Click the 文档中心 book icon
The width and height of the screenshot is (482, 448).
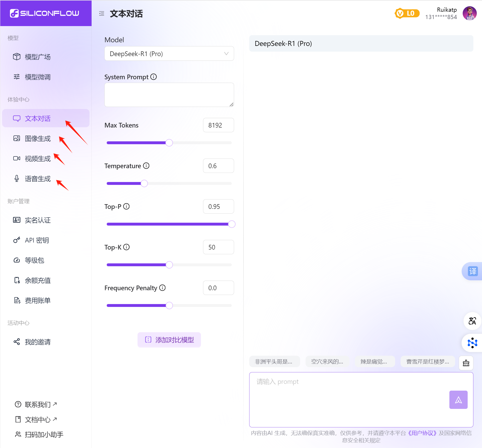coord(18,420)
